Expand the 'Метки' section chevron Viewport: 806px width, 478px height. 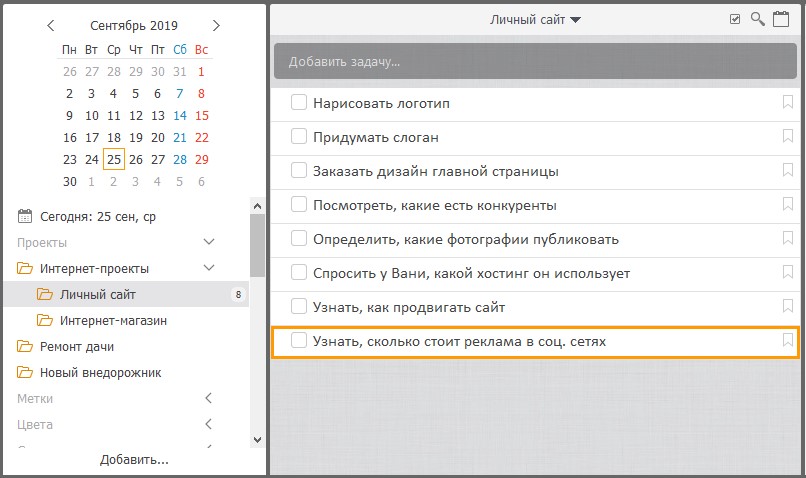(209, 398)
